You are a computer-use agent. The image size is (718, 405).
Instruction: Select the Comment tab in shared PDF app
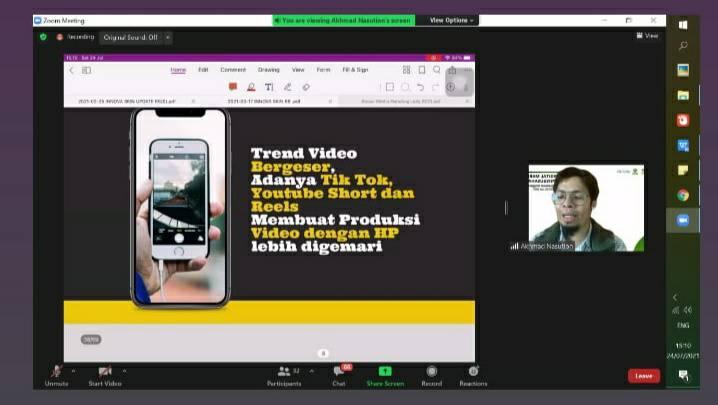click(x=233, y=70)
